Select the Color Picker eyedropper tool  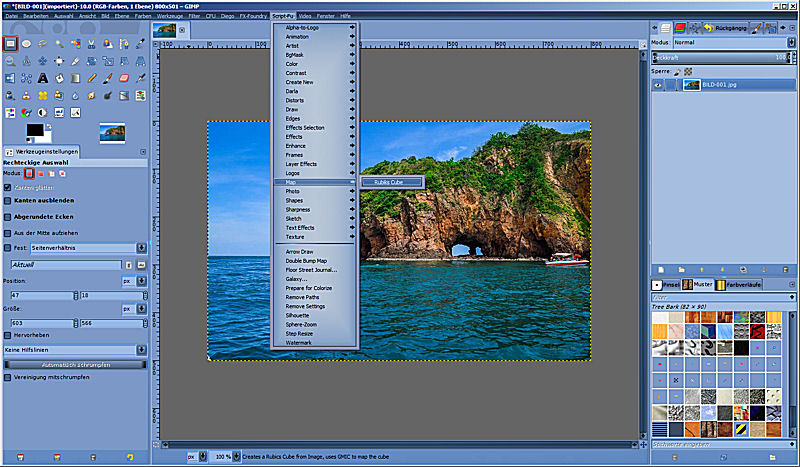tap(141, 44)
